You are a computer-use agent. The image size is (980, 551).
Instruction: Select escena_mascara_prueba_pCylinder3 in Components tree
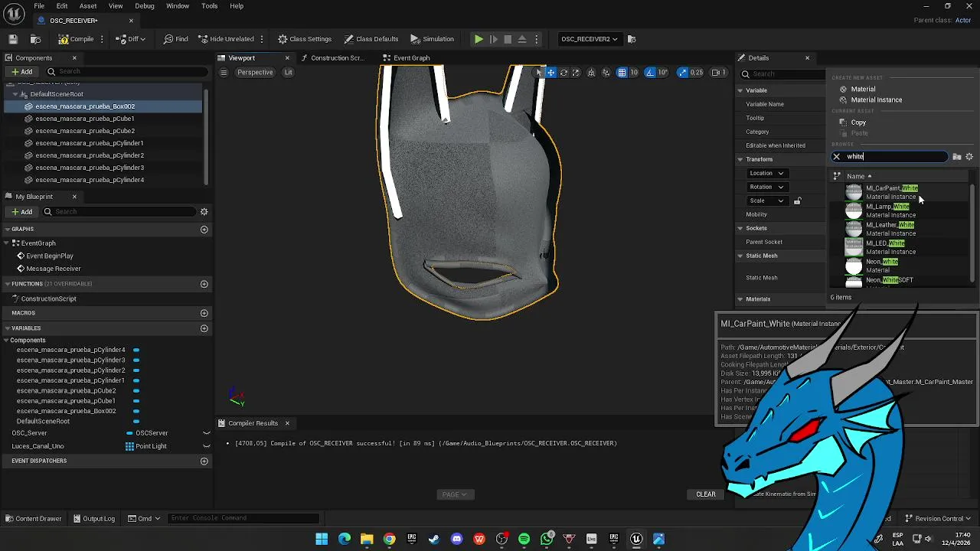pyautogui.click(x=89, y=168)
